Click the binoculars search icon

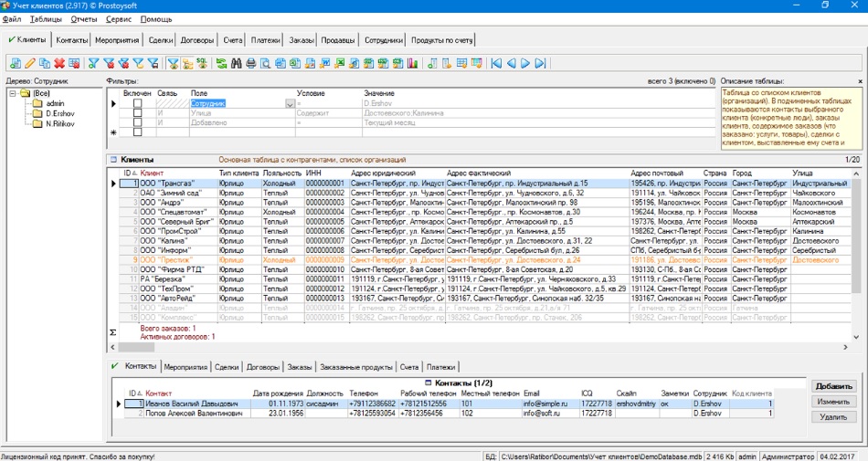[237, 63]
